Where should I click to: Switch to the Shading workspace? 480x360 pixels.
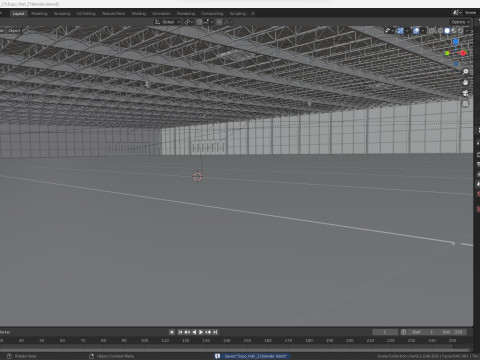click(139, 14)
